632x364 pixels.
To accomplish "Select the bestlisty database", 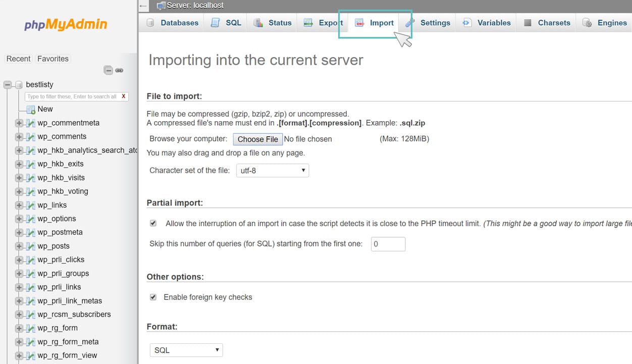I will [39, 84].
